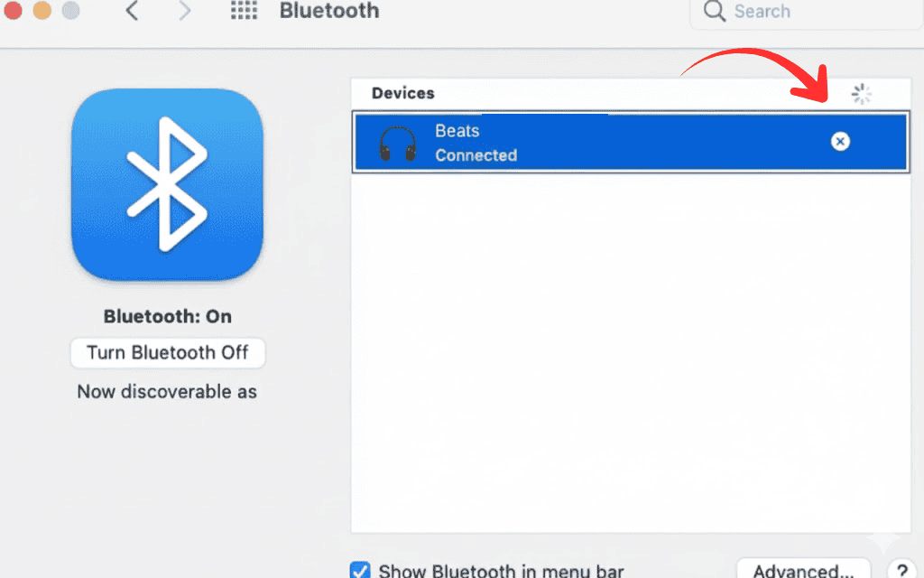Turn Bluetooth Off button
Screen dimensions: 924x578
[x=167, y=353]
